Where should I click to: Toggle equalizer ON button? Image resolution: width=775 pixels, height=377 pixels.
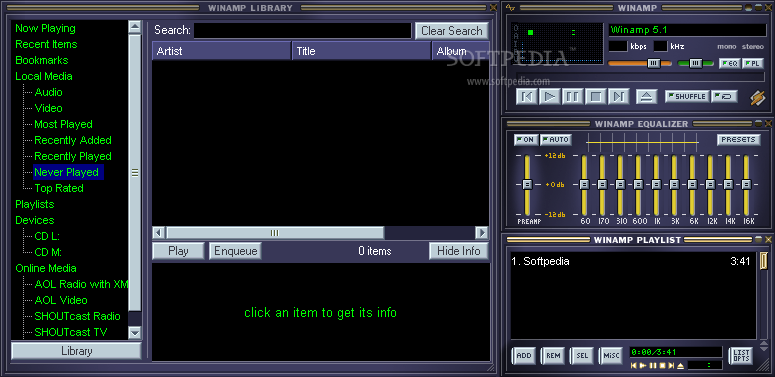(x=525, y=140)
